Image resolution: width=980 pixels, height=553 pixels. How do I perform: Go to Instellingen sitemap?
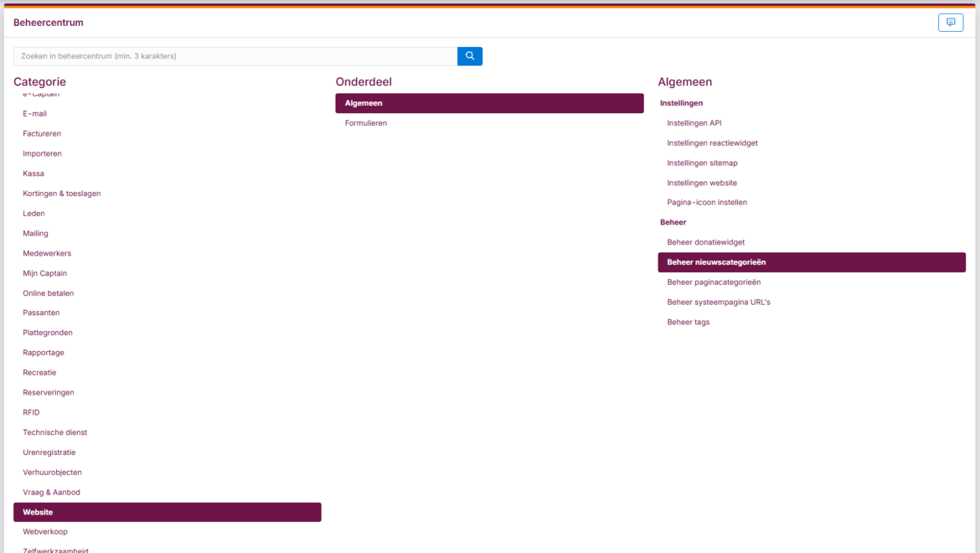(702, 163)
